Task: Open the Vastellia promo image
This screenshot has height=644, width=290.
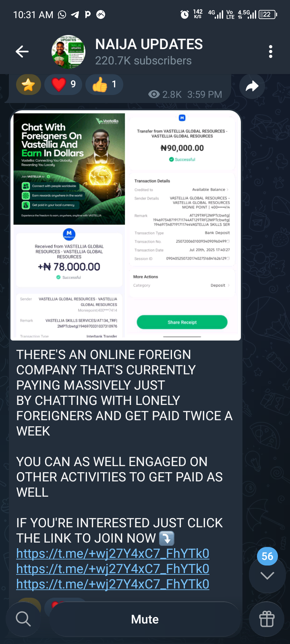Action: pos(69,169)
